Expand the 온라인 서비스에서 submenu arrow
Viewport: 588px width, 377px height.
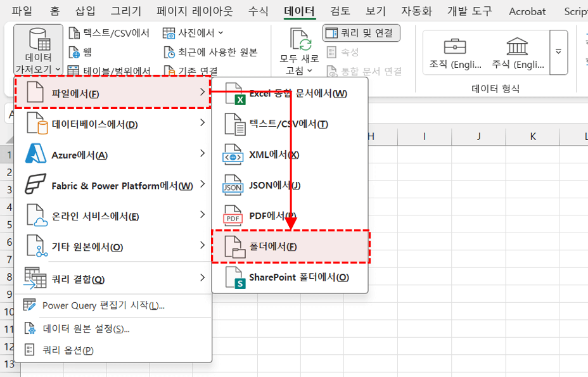pos(201,215)
